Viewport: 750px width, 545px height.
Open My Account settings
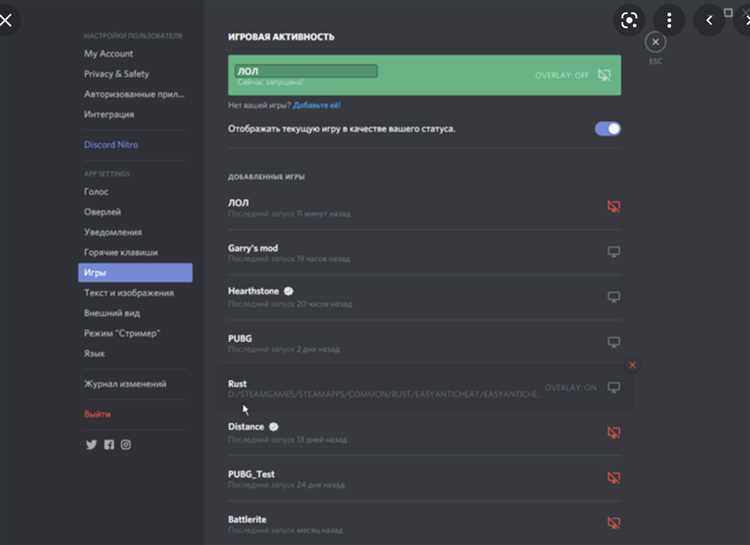point(109,54)
